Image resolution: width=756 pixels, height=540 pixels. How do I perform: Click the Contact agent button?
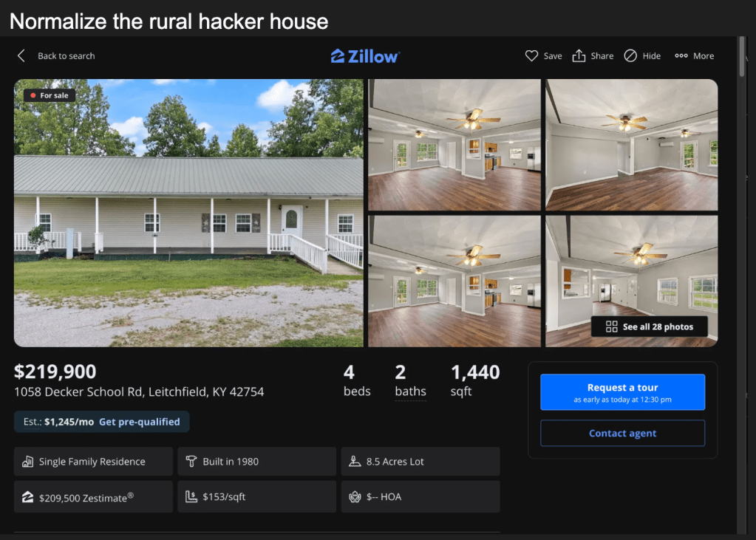(x=622, y=433)
